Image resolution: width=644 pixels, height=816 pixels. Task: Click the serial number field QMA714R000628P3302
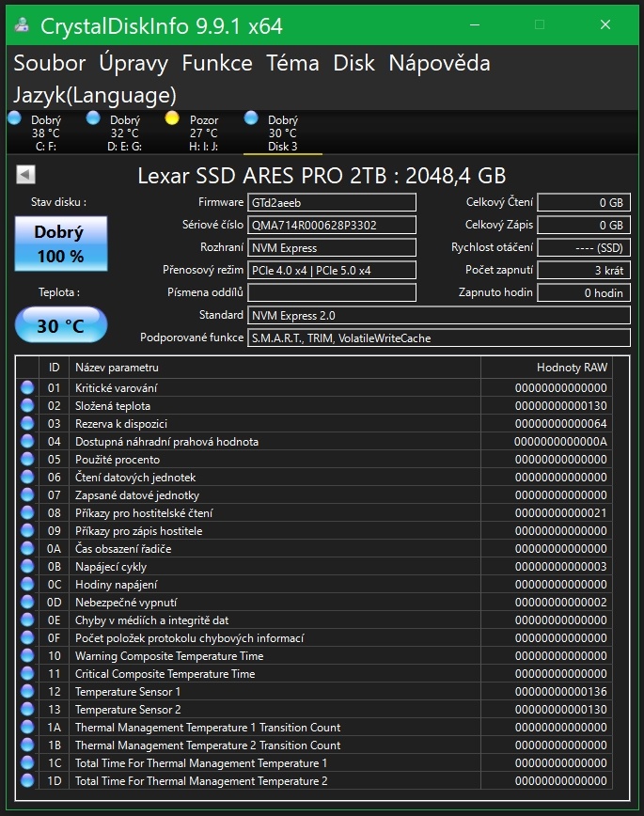332,225
